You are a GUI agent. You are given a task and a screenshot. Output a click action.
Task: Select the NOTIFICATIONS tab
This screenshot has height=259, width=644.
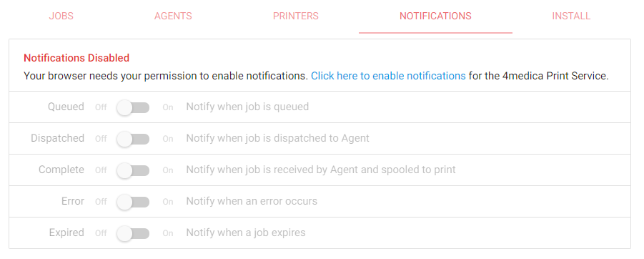[435, 16]
